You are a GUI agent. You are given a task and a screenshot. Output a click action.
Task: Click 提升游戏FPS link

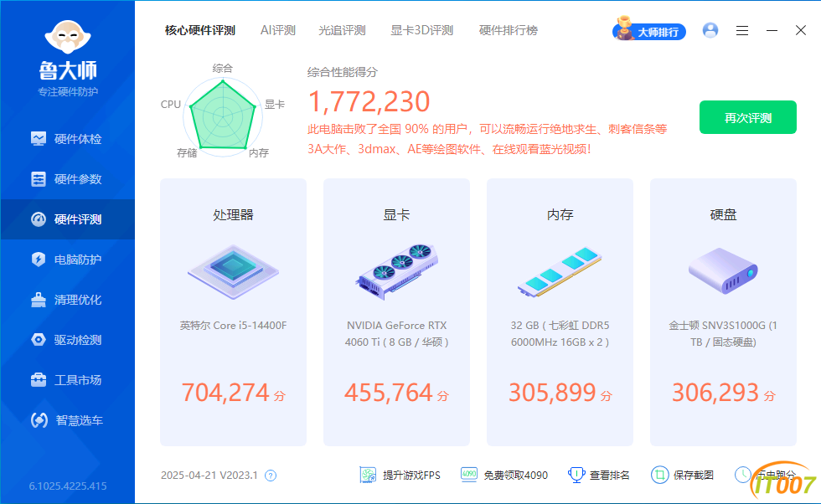pos(400,475)
